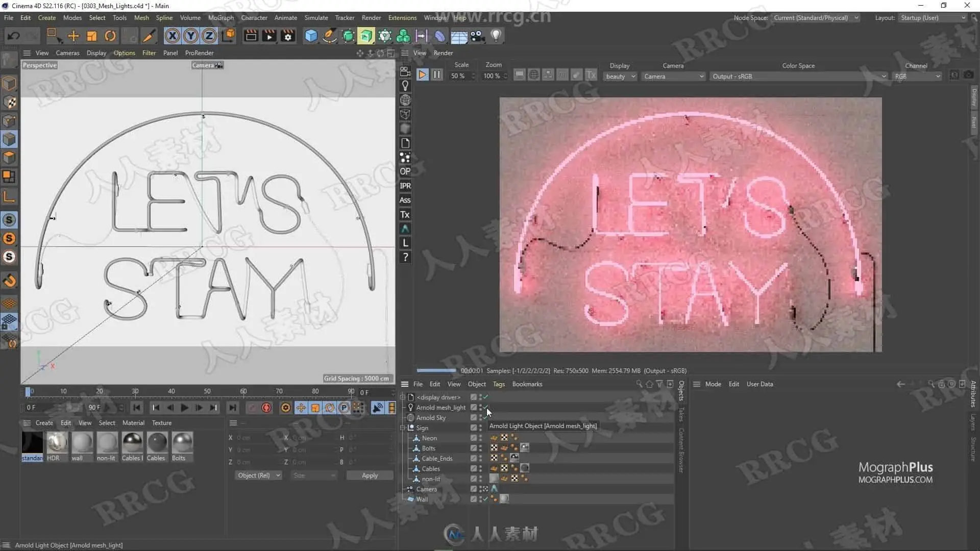Select the Move tool in toolbar
Viewport: 980px width, 551px height.
pos(73,36)
